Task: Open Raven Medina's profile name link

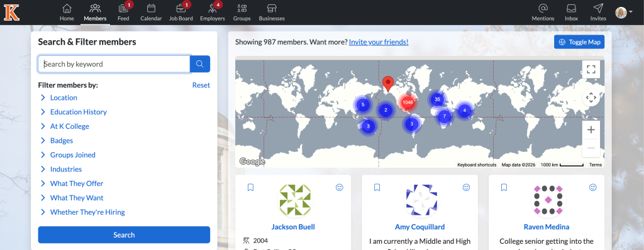Action: 547,227
